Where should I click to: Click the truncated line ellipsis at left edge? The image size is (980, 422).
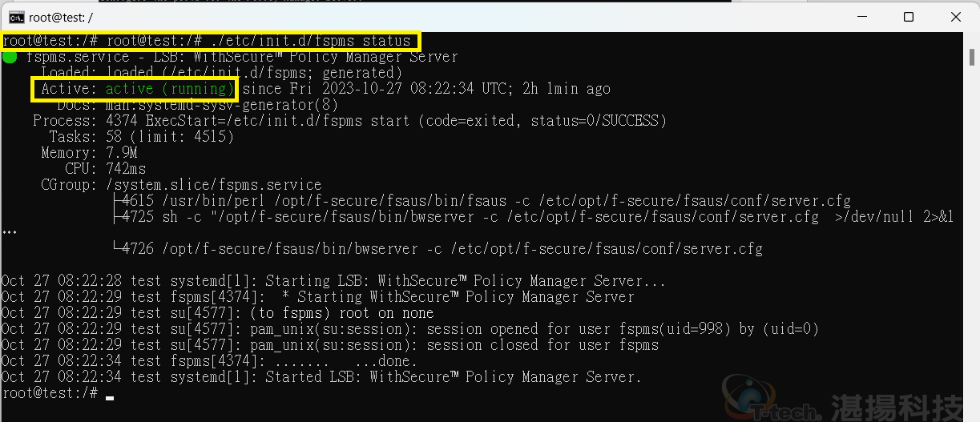[x=9, y=233]
